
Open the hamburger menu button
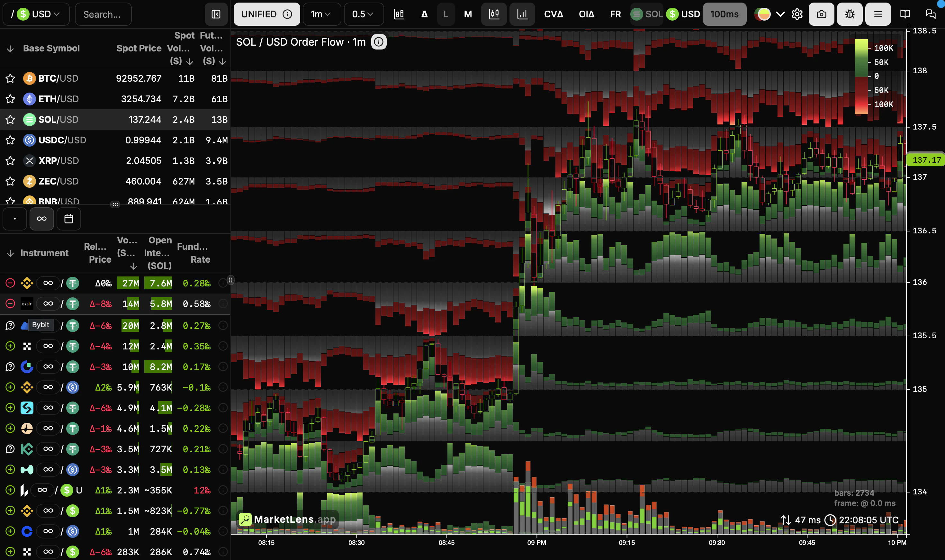(x=878, y=14)
